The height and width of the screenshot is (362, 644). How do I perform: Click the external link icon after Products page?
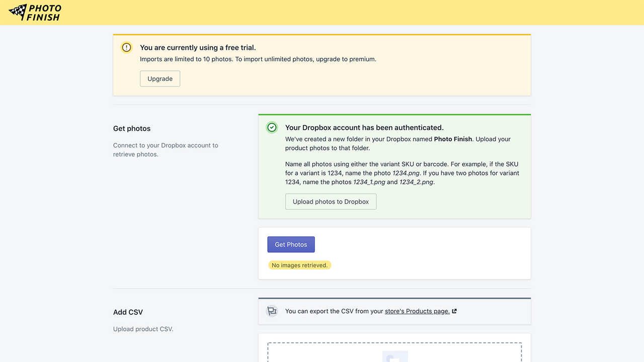(x=454, y=311)
